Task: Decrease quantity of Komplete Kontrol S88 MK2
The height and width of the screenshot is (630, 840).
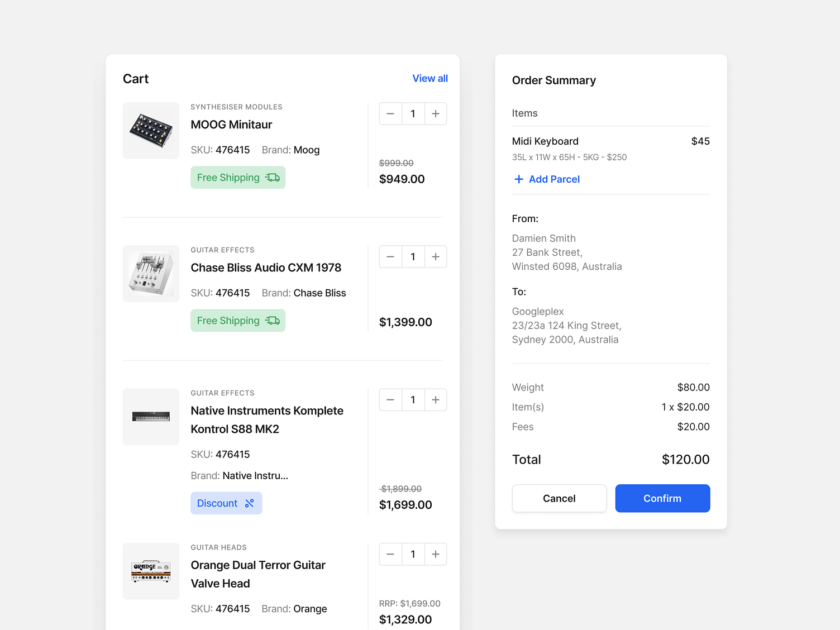Action: [390, 400]
